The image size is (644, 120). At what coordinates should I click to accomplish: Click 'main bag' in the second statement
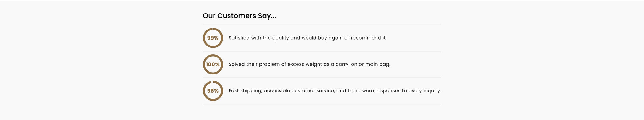(377, 64)
